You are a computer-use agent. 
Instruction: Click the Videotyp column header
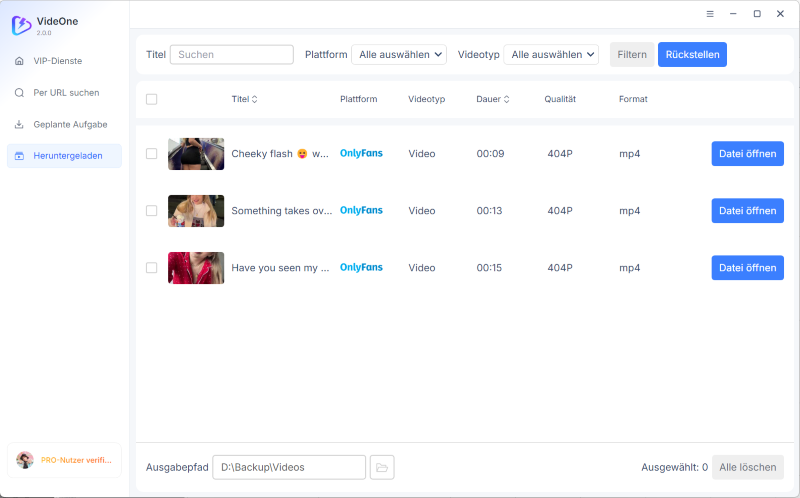[x=427, y=99]
